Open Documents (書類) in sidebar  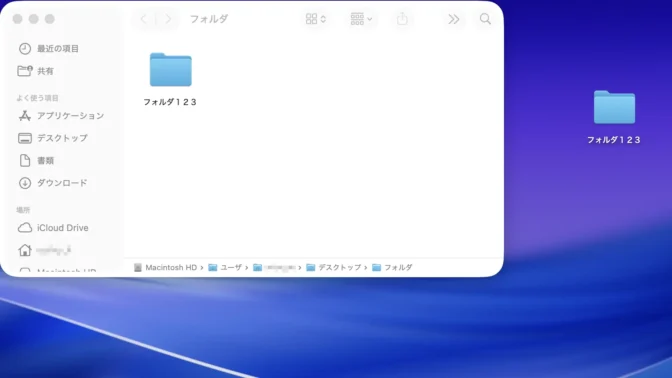coord(45,161)
